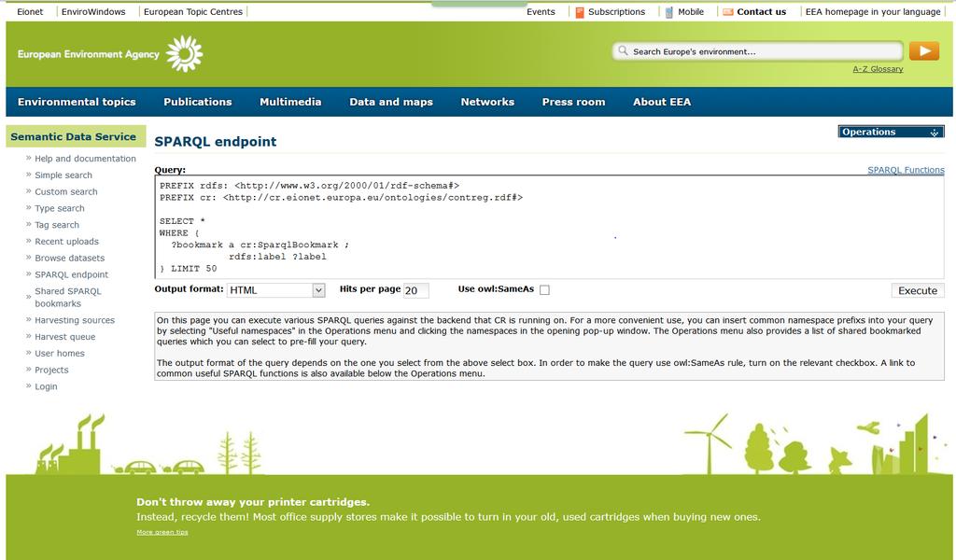
Task: Open Projects in sidebar
Action: pyautogui.click(x=51, y=370)
